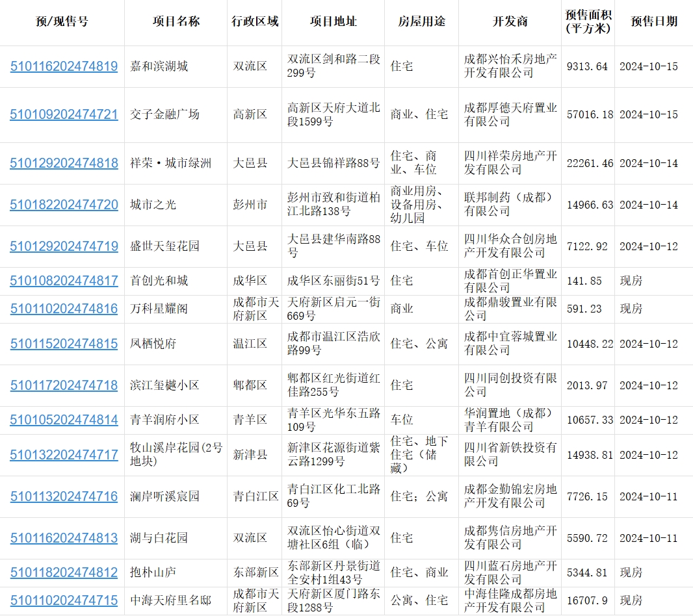Select project name 嘉和滨湖城
The width and height of the screenshot is (693, 616).
(x=159, y=66)
